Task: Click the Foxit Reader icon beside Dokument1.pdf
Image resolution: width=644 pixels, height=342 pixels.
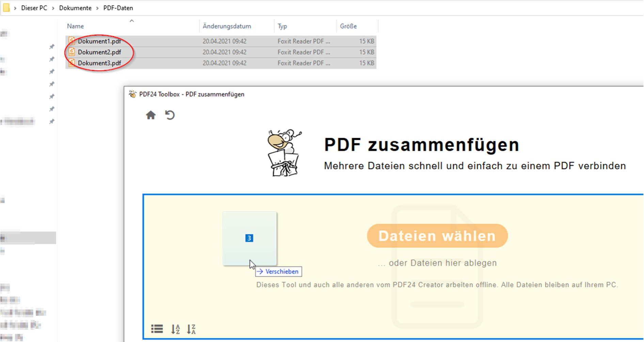Action: coord(72,41)
